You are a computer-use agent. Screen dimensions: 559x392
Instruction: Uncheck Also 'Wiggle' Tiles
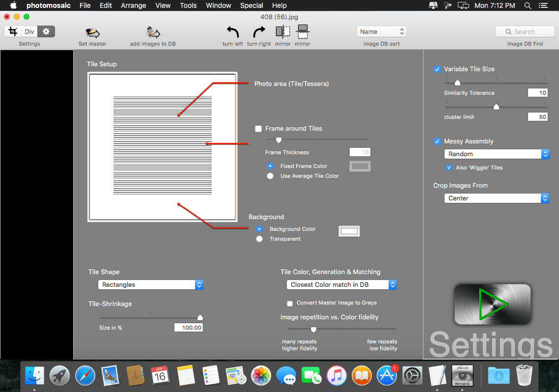[449, 168]
